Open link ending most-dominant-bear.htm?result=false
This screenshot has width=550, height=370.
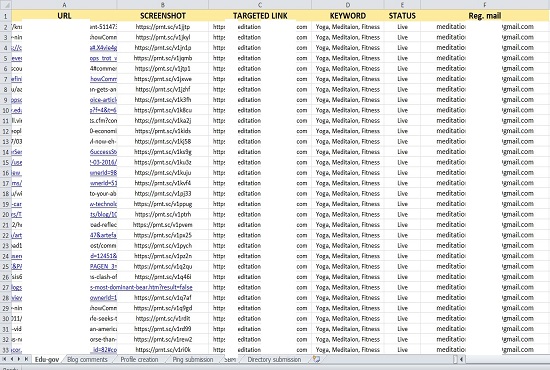click(x=141, y=287)
